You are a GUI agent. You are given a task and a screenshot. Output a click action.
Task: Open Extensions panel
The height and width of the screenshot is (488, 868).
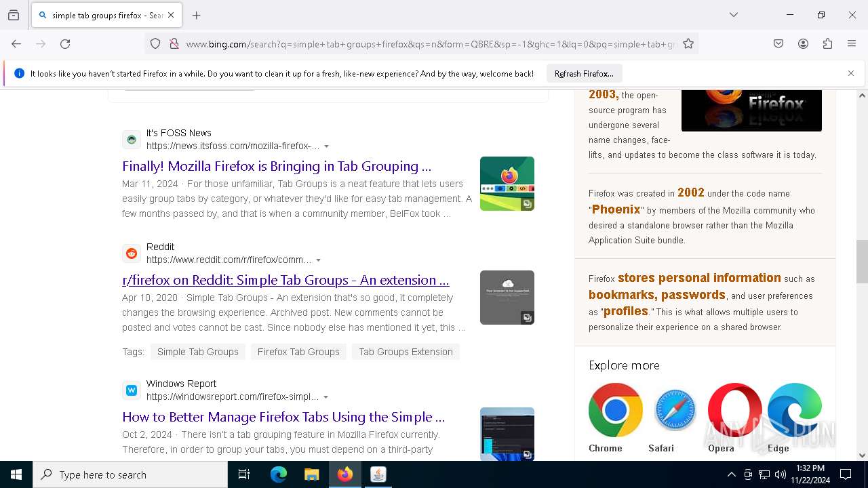tap(827, 44)
